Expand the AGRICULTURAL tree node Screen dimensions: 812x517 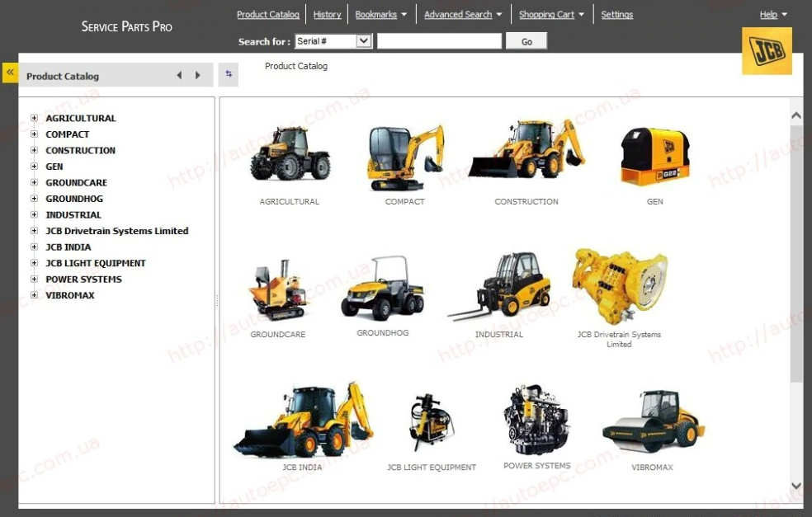[34, 118]
